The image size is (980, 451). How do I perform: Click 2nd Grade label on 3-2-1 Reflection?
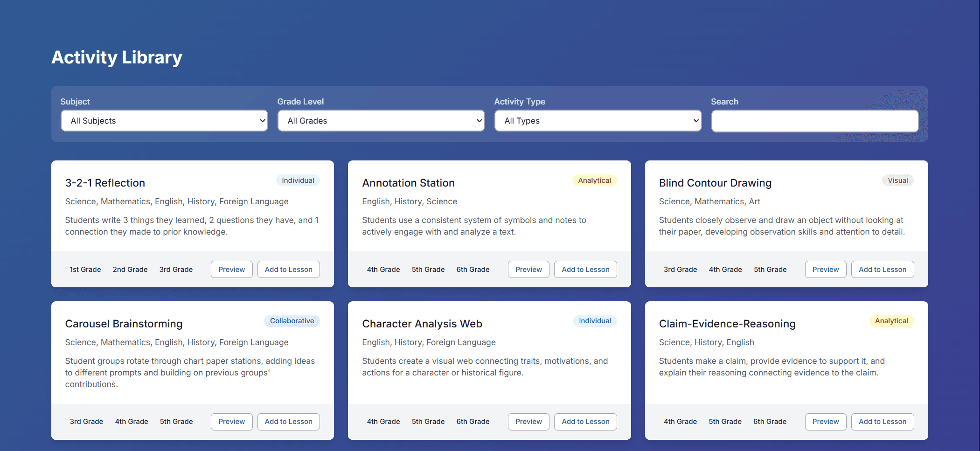130,270
